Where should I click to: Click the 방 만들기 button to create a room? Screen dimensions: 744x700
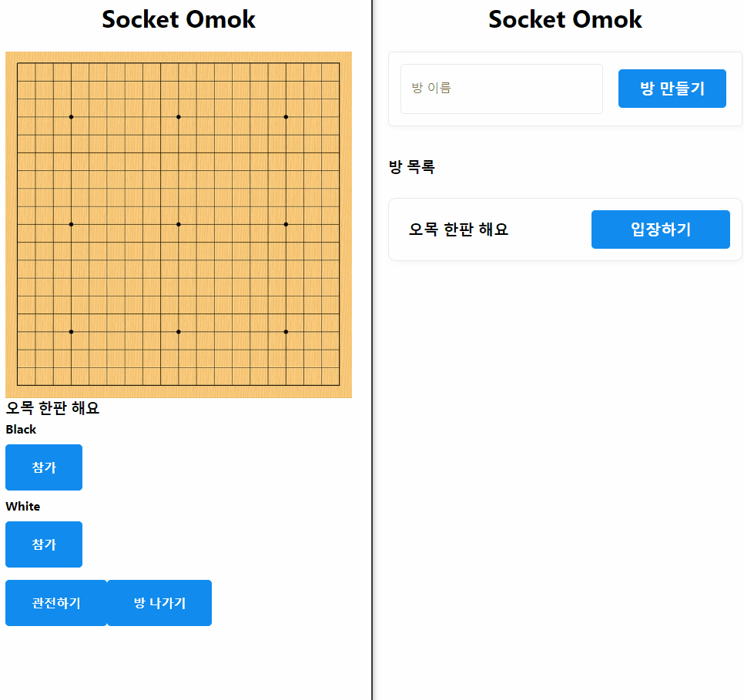(672, 89)
